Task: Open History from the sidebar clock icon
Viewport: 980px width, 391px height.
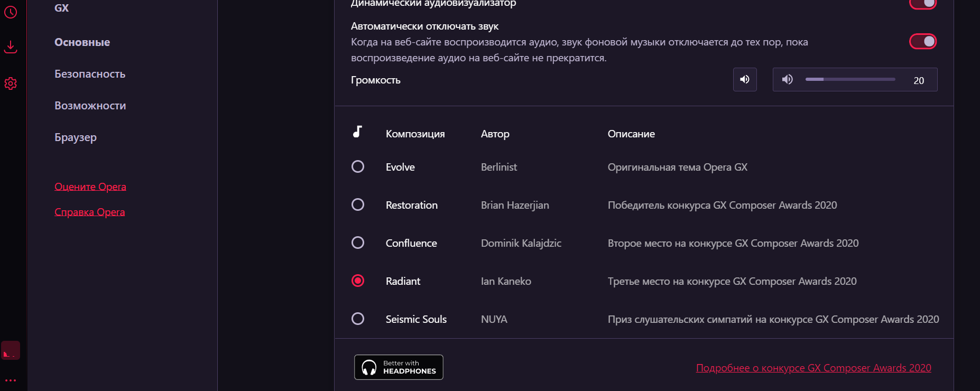Action: point(11,12)
